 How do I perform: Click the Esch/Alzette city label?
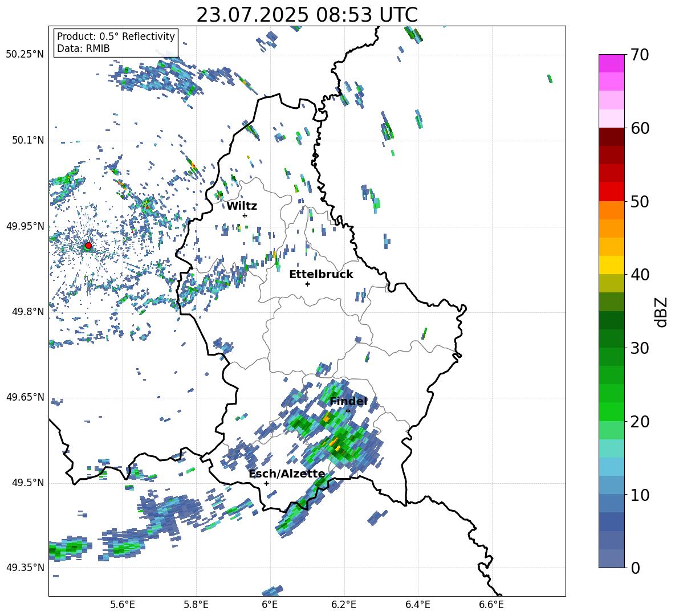pos(287,474)
